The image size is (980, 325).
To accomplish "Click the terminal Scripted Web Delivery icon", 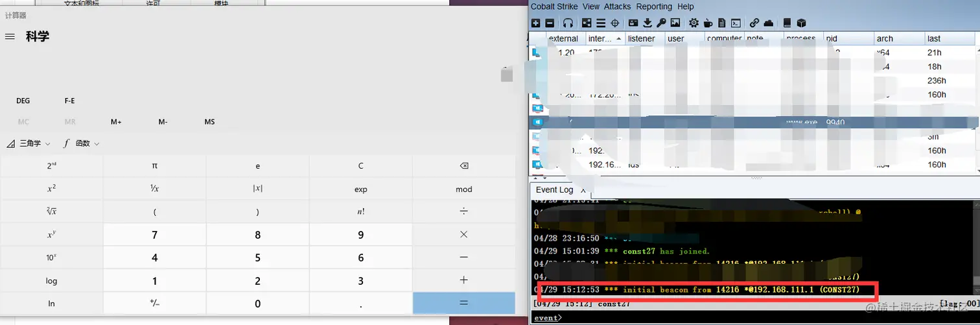I will [x=736, y=23].
